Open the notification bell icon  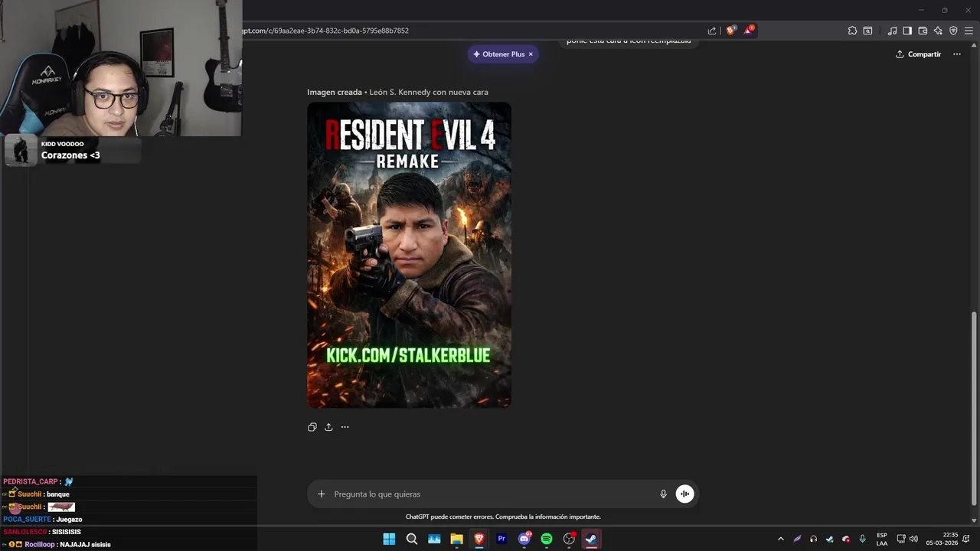click(966, 539)
